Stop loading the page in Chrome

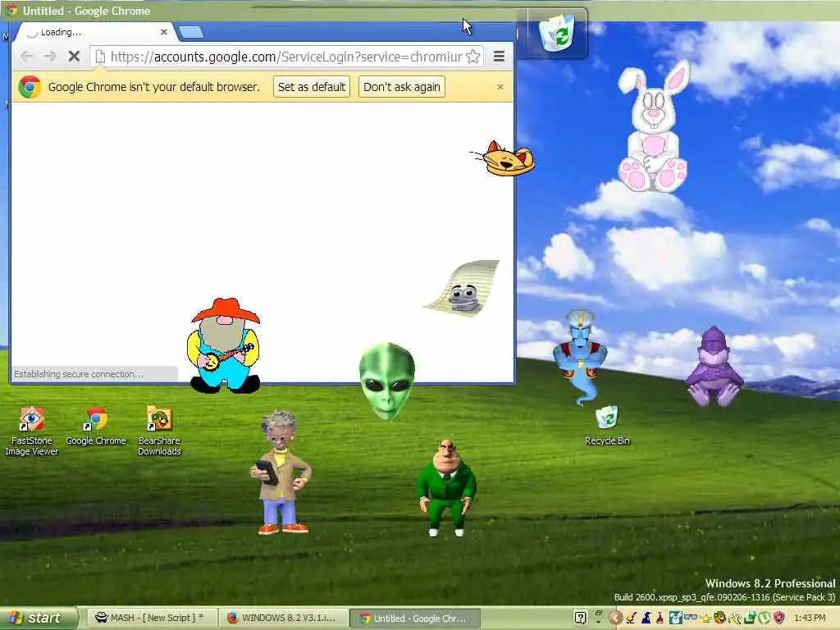click(74, 57)
